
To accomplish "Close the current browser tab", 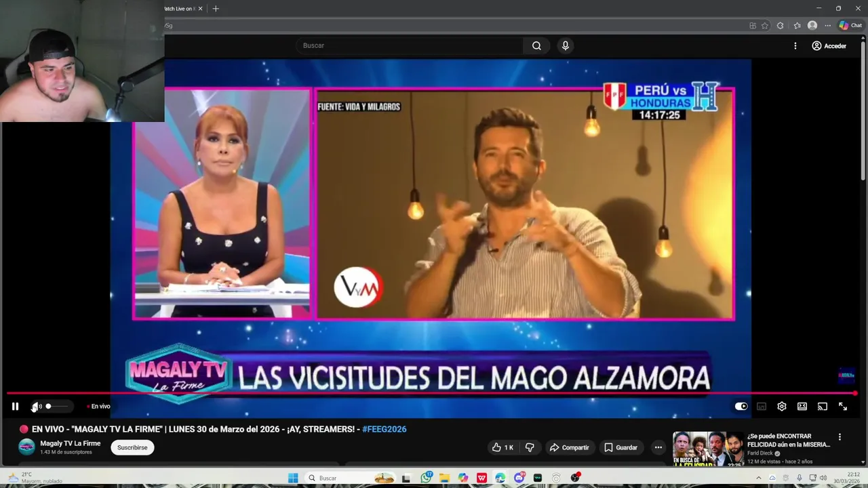I will point(200,9).
